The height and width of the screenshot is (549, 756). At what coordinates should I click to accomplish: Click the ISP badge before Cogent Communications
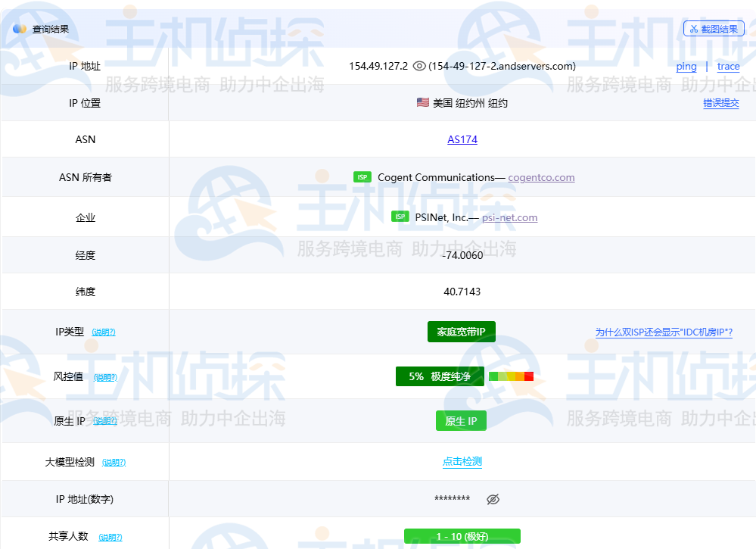(362, 176)
